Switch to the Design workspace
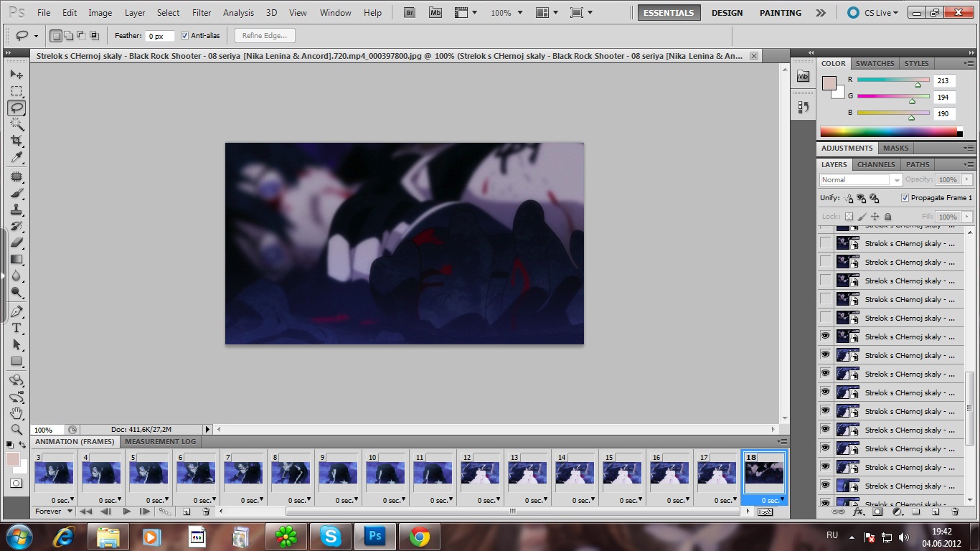 coord(727,13)
